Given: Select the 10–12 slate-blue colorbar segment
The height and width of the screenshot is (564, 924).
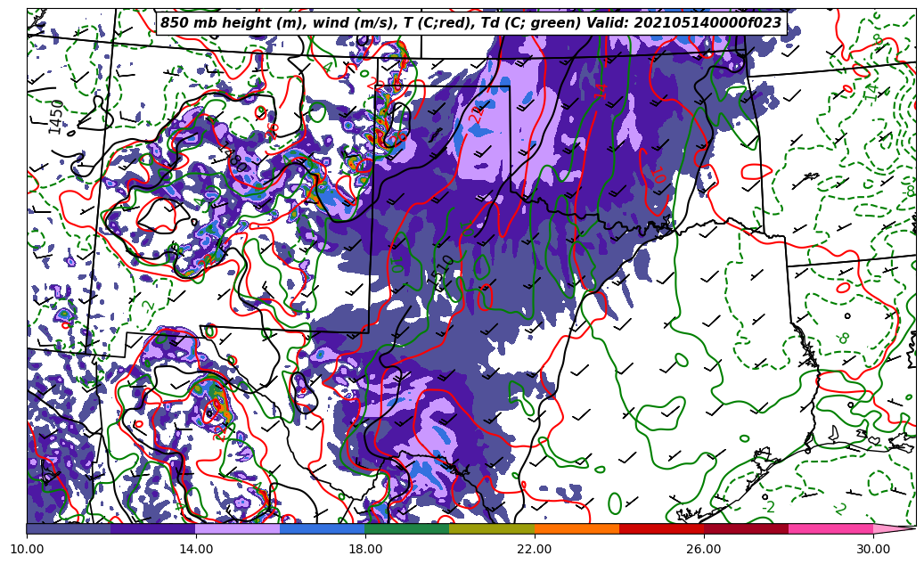Looking at the screenshot, I should click(x=69, y=528).
